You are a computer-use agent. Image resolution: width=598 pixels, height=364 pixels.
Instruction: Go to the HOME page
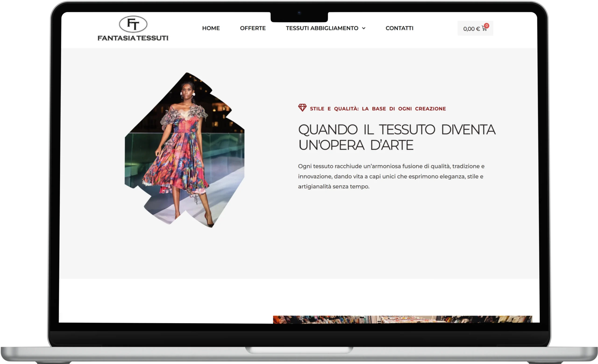pos(211,28)
